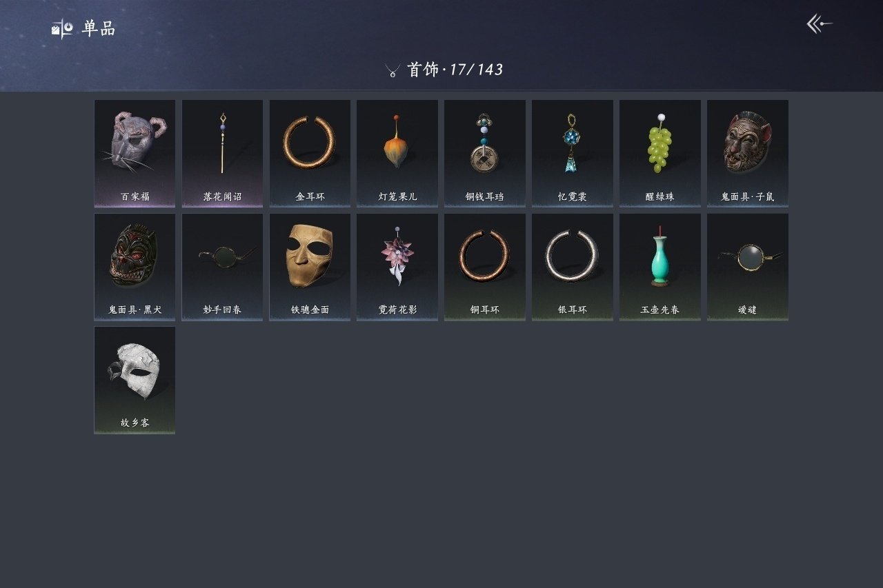Choose the 银耳环 silver earring

pyautogui.click(x=572, y=267)
